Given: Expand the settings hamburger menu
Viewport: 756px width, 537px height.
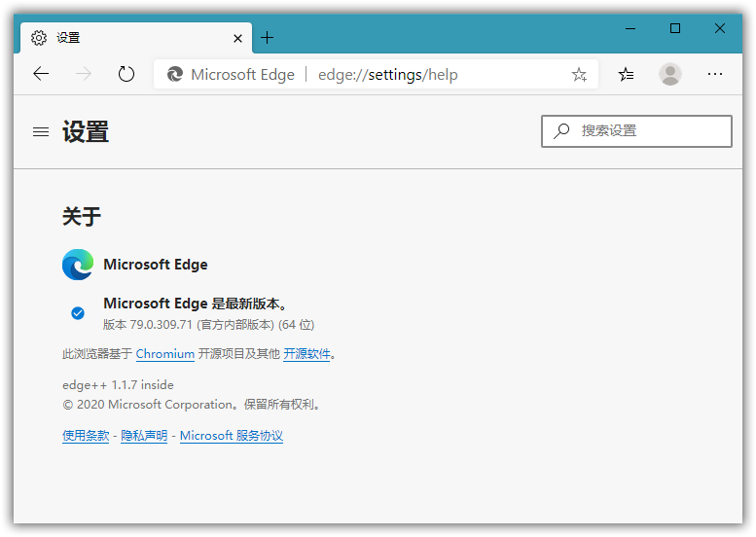Looking at the screenshot, I should click(41, 131).
